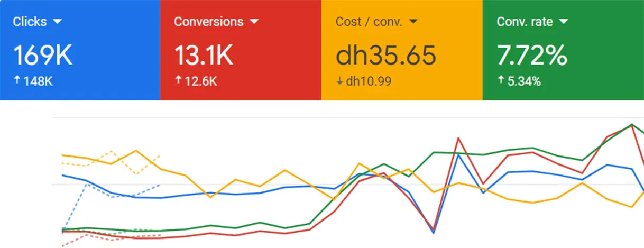Viewport: 644px width, 248px height.
Task: Expand the Conversions metric dropdown arrow
Action: [254, 22]
